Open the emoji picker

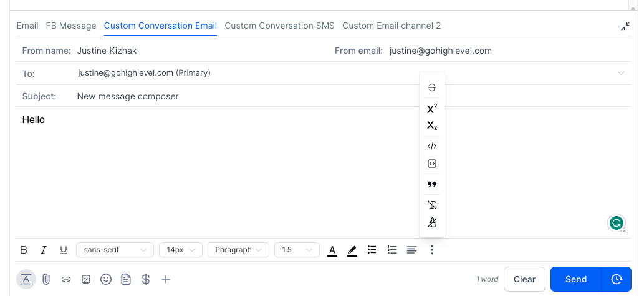pos(106,279)
